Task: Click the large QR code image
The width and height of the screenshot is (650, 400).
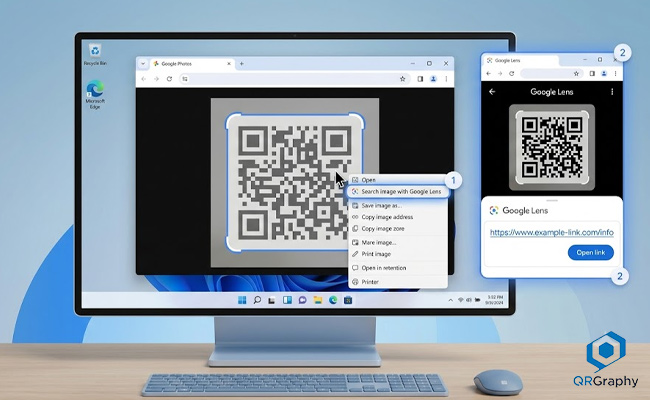Action: tap(295, 183)
